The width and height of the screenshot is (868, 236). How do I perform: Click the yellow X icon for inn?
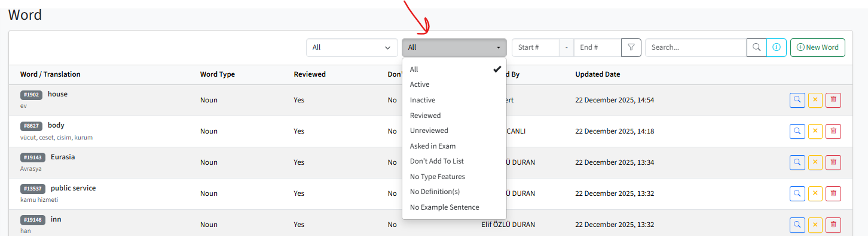point(815,225)
